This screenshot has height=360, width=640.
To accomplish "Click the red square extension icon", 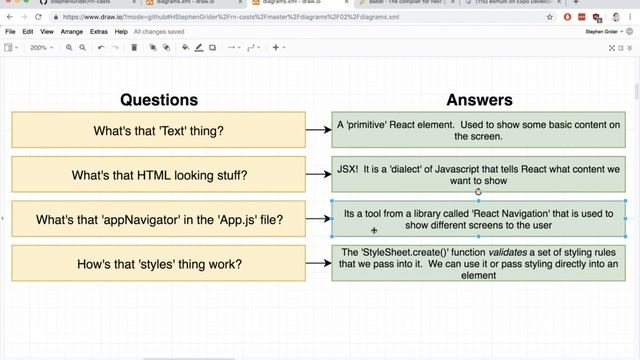I will click(582, 17).
